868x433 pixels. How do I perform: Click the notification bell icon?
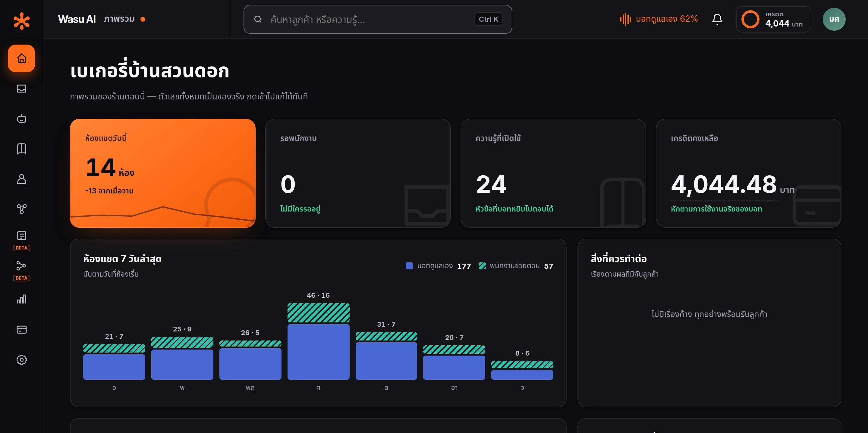pos(717,19)
